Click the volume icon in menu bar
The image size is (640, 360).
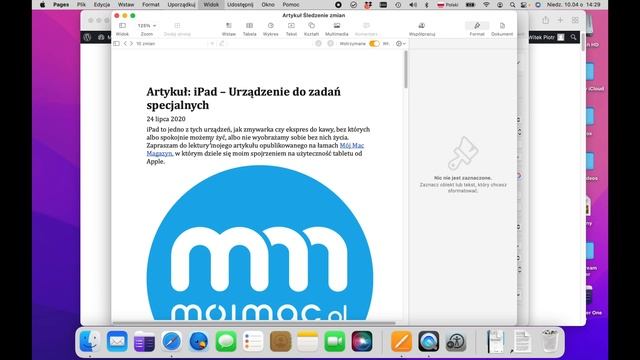tap(413, 4)
